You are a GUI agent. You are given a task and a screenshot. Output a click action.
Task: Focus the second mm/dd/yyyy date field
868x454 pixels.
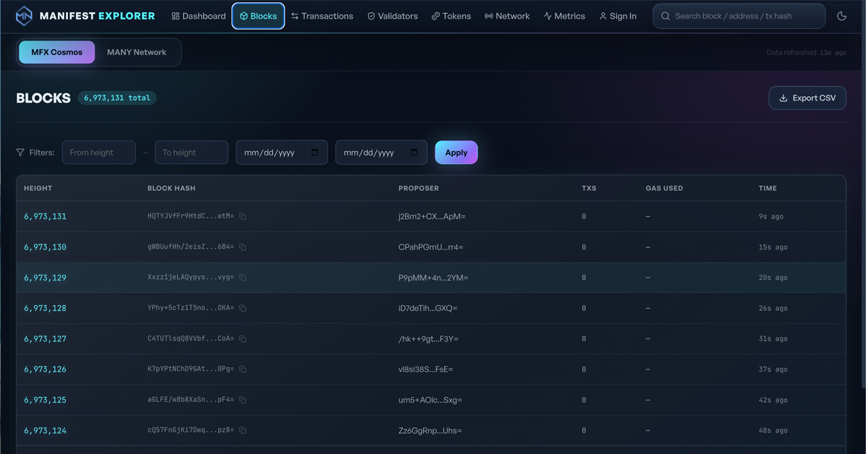[x=381, y=153]
